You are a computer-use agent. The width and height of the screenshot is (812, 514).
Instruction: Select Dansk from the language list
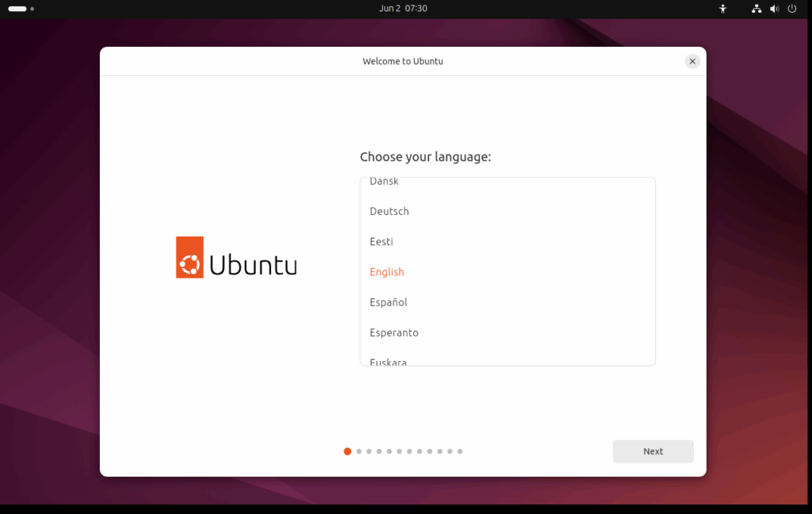click(x=507, y=182)
